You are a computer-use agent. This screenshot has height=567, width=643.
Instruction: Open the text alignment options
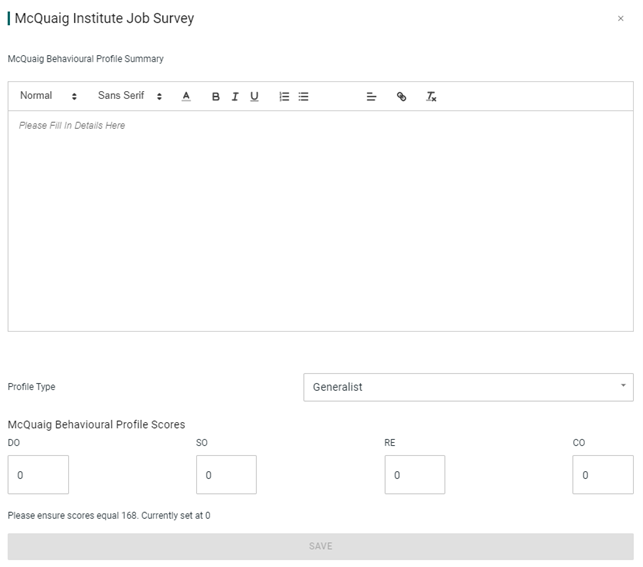pyautogui.click(x=372, y=96)
